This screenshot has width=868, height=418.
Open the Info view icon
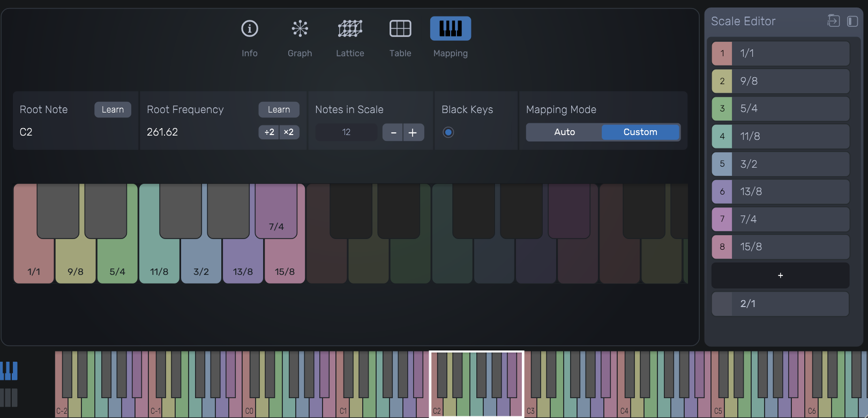coord(250,28)
